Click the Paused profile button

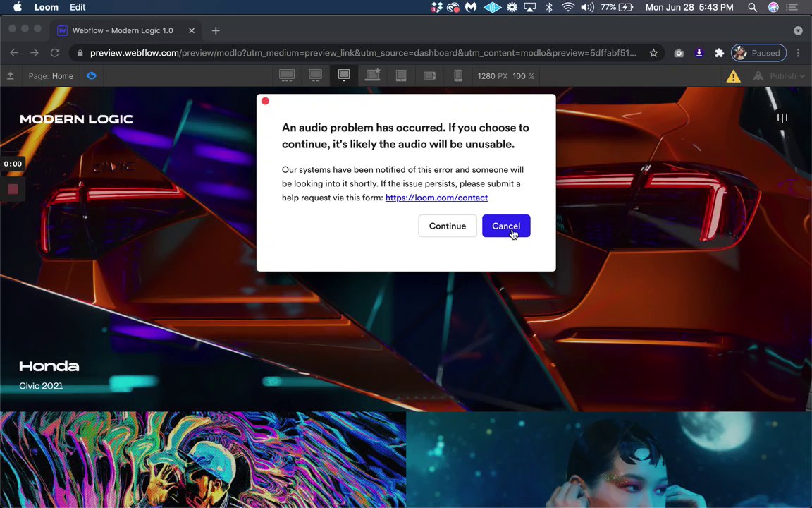click(758, 53)
